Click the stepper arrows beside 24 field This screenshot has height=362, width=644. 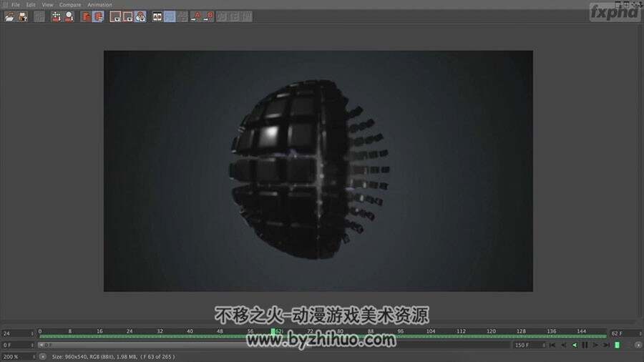tap(32, 333)
